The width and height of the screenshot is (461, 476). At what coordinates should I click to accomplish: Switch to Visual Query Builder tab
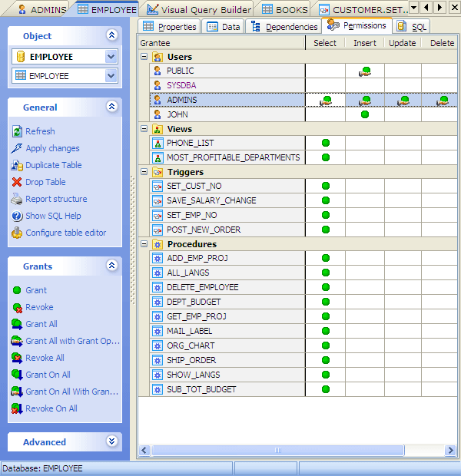[199, 10]
